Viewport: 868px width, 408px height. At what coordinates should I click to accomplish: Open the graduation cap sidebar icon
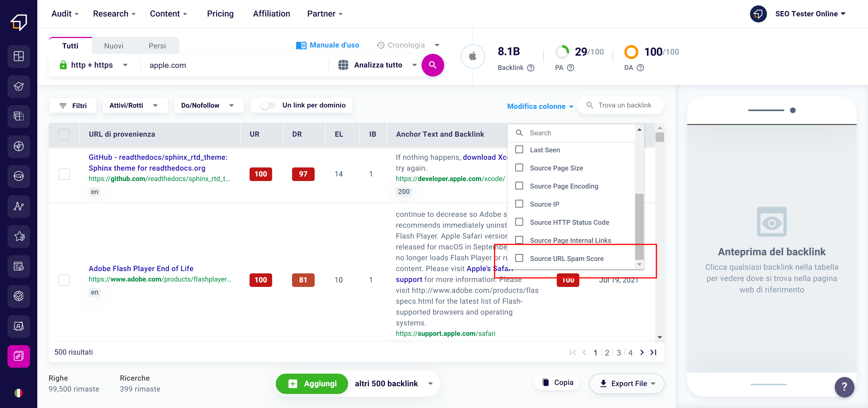[19, 86]
